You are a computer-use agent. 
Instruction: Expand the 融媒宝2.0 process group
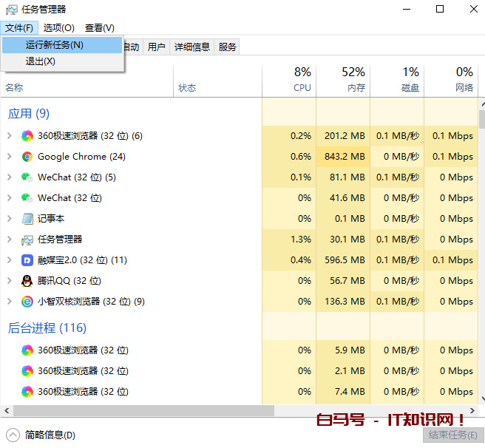click(x=9, y=260)
